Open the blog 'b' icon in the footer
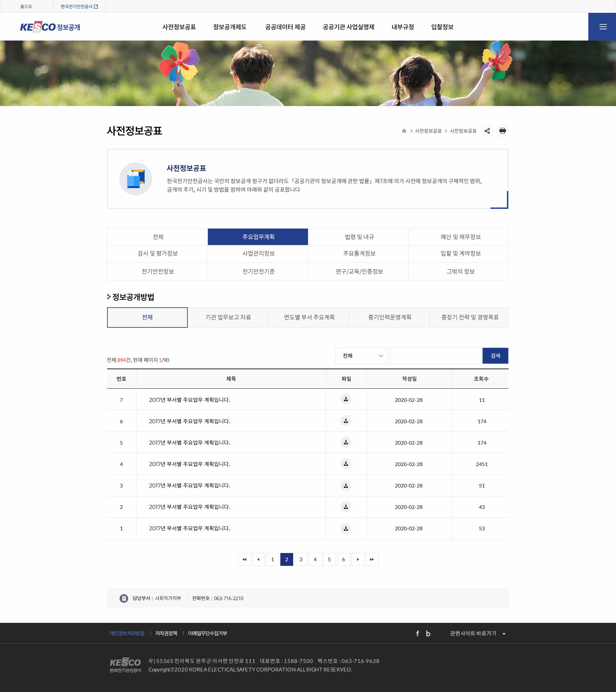The height and width of the screenshot is (692, 616). [x=428, y=633]
